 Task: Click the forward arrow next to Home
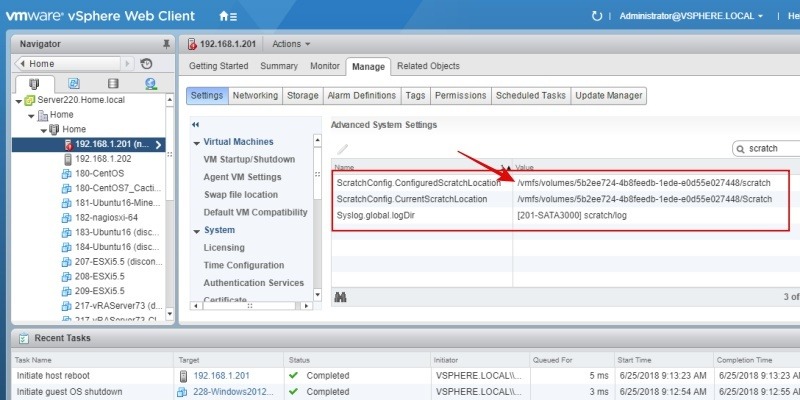tap(128, 64)
